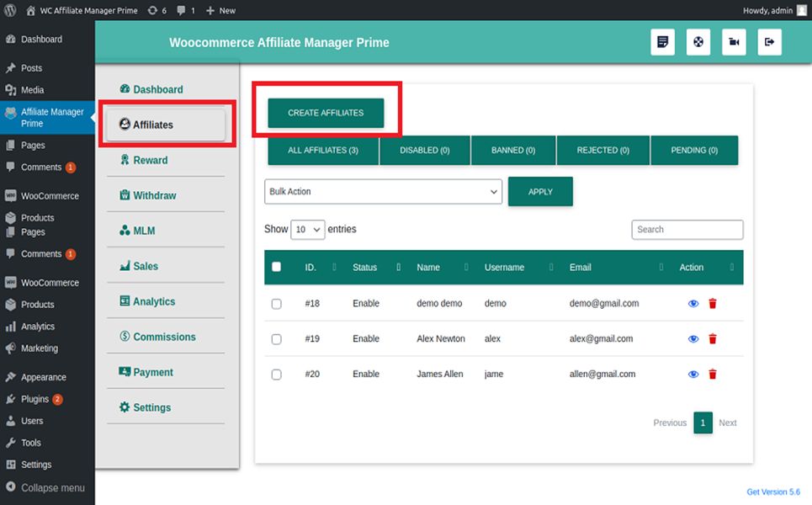
Task: Expand the Show entries count dropdown
Action: tap(307, 230)
